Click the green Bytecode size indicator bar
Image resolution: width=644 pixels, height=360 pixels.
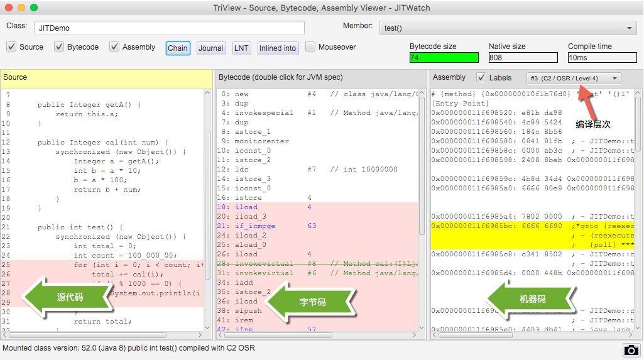click(x=444, y=58)
